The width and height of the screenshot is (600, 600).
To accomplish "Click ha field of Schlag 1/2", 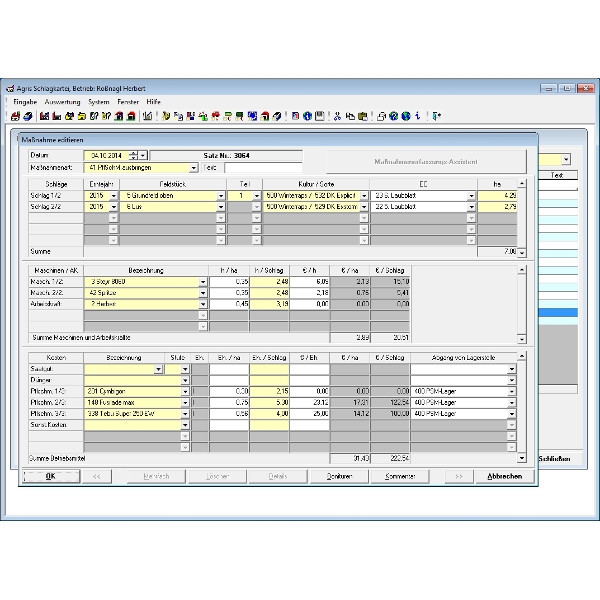I will (x=497, y=196).
